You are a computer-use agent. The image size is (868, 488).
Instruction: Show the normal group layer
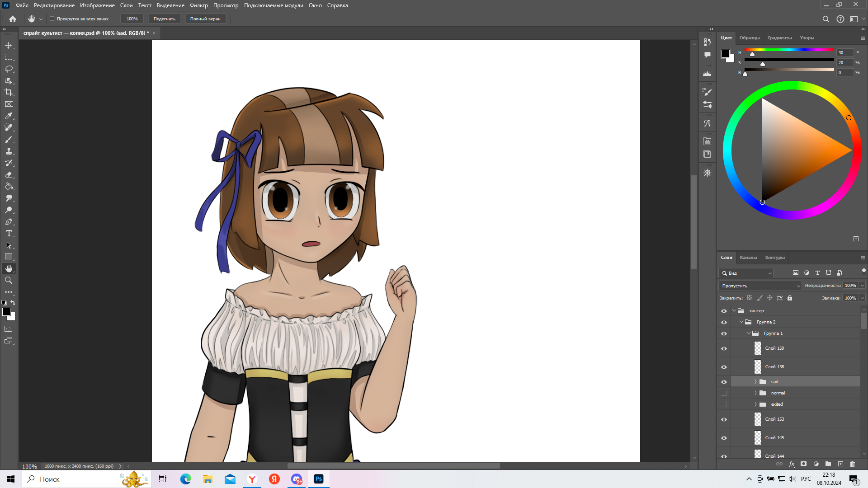[724, 393]
